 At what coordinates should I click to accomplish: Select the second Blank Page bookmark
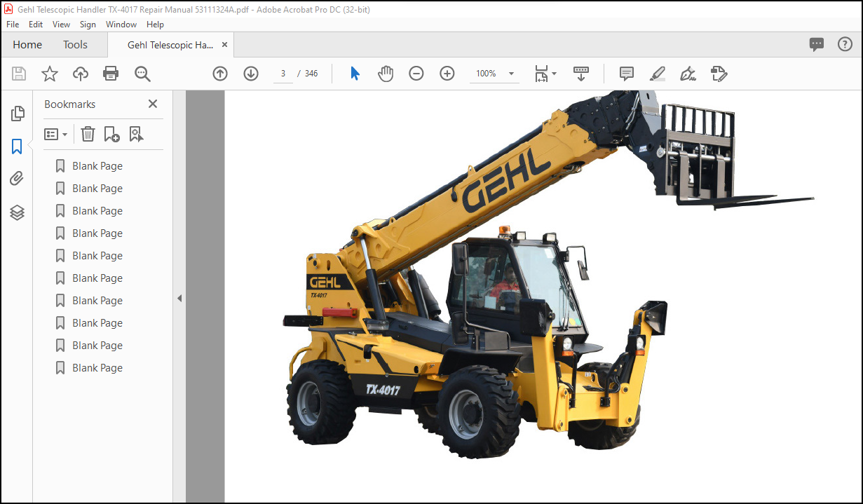pyautogui.click(x=97, y=189)
